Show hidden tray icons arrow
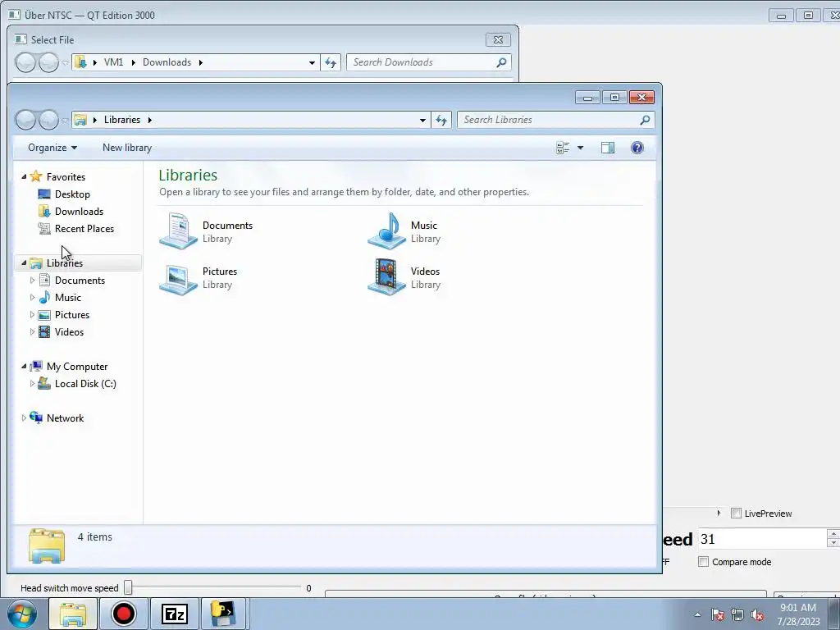The width and height of the screenshot is (840, 630). coord(697,614)
